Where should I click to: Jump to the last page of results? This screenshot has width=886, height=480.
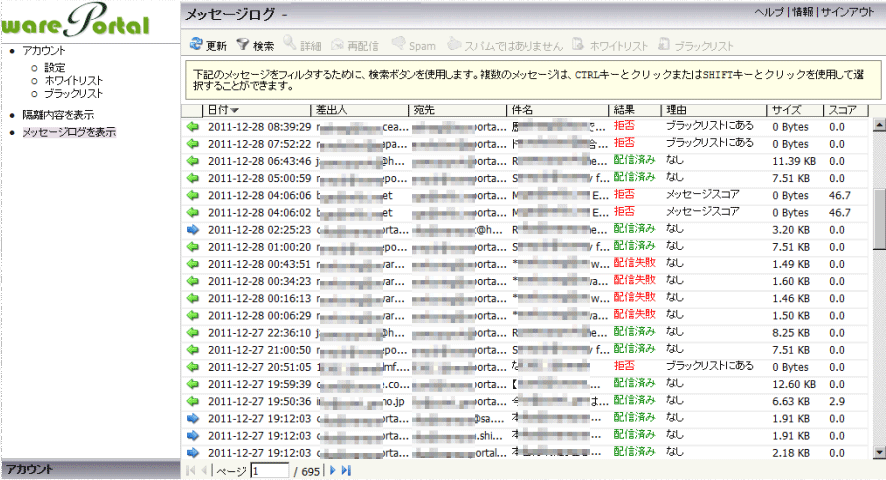coord(347,470)
